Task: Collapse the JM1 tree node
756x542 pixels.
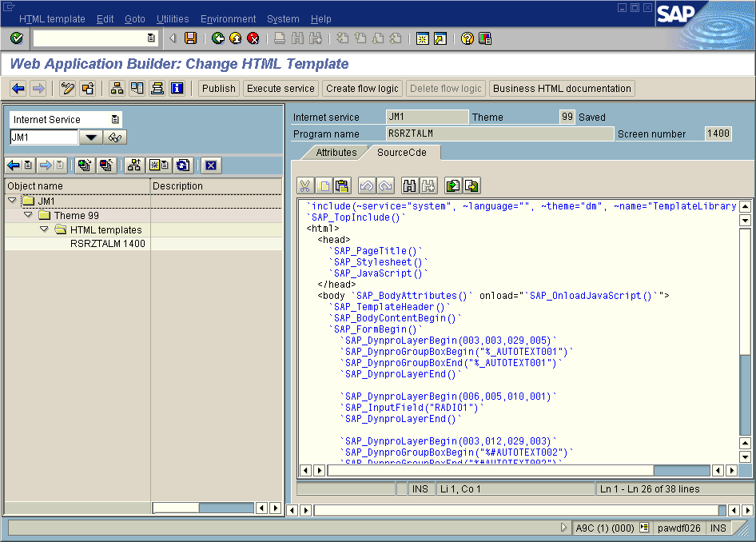Action: click(12, 201)
